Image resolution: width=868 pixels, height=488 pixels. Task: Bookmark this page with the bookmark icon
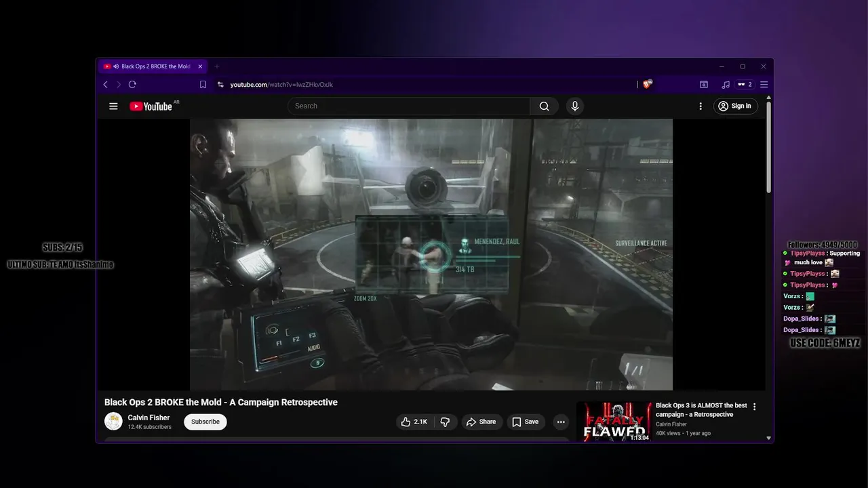(x=203, y=85)
